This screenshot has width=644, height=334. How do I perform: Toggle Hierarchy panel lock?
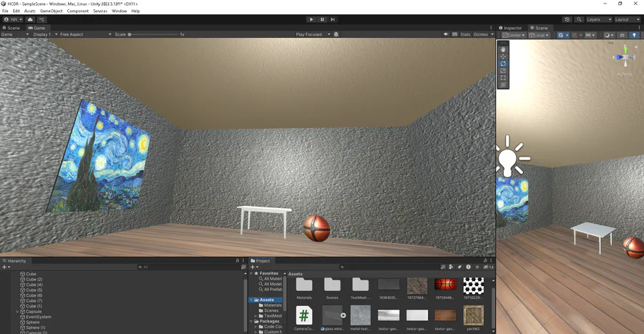click(238, 260)
